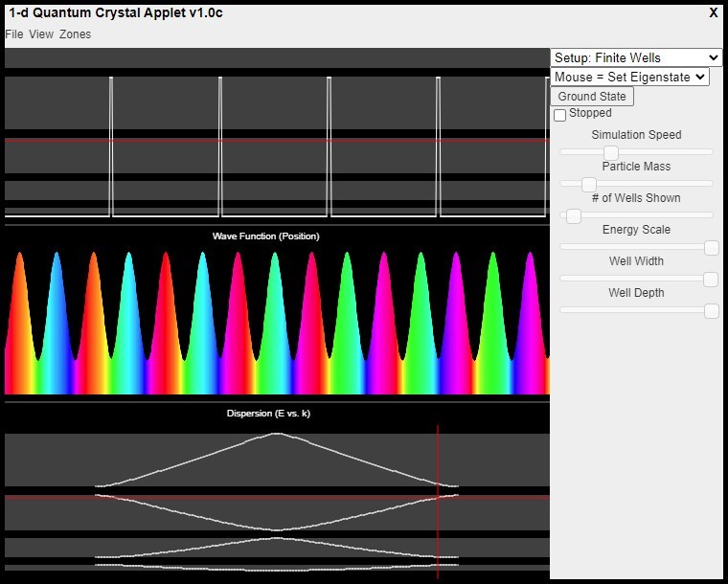
Task: Toggle the Stopped checkbox
Action: pyautogui.click(x=560, y=115)
